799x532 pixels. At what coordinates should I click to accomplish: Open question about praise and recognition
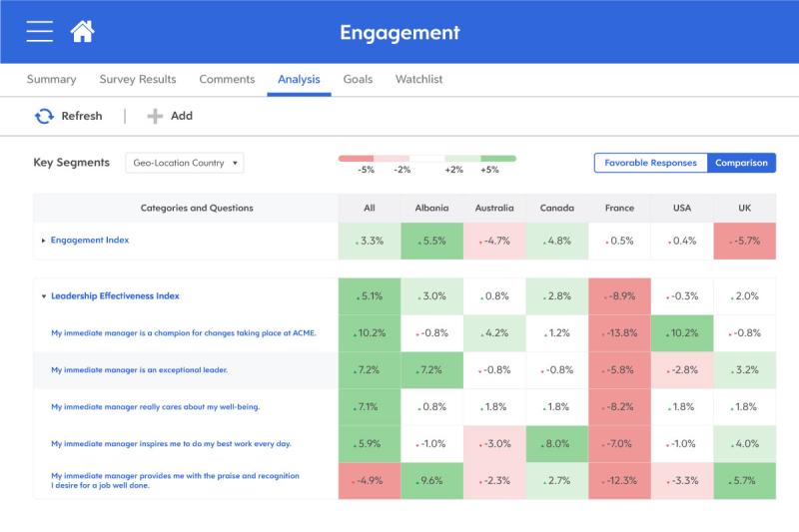point(176,480)
